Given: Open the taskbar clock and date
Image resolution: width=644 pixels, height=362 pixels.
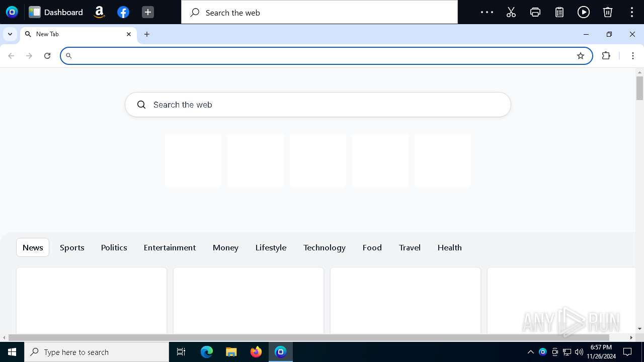Looking at the screenshot, I should point(601,352).
